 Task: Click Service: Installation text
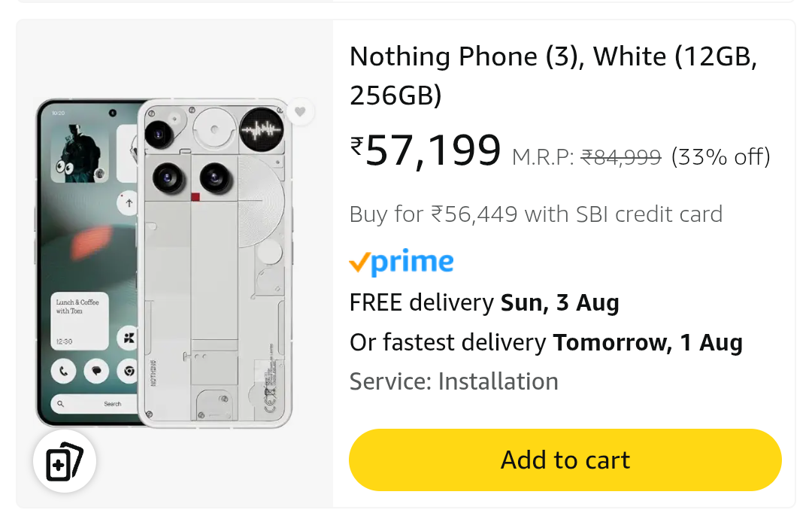pyautogui.click(x=453, y=381)
